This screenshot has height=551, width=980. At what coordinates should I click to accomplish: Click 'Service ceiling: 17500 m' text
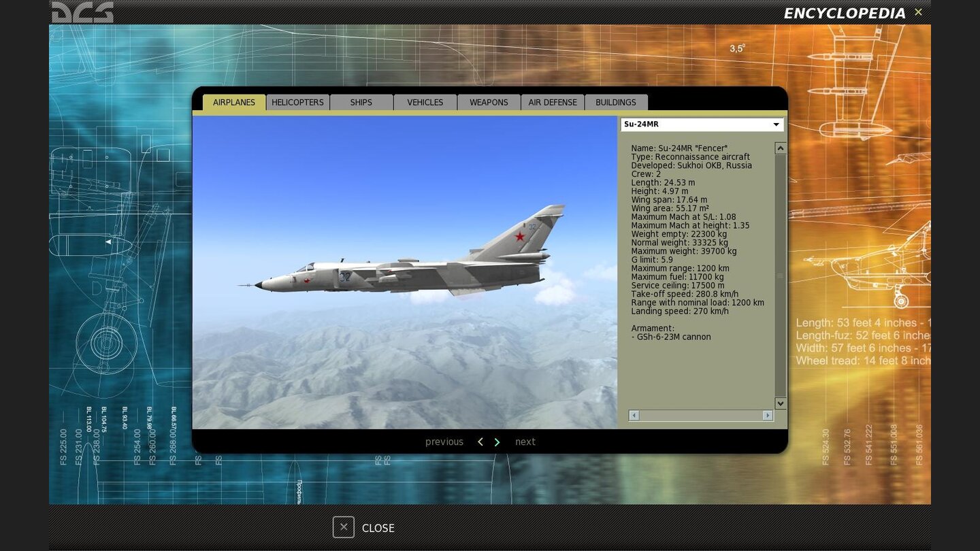tap(678, 286)
